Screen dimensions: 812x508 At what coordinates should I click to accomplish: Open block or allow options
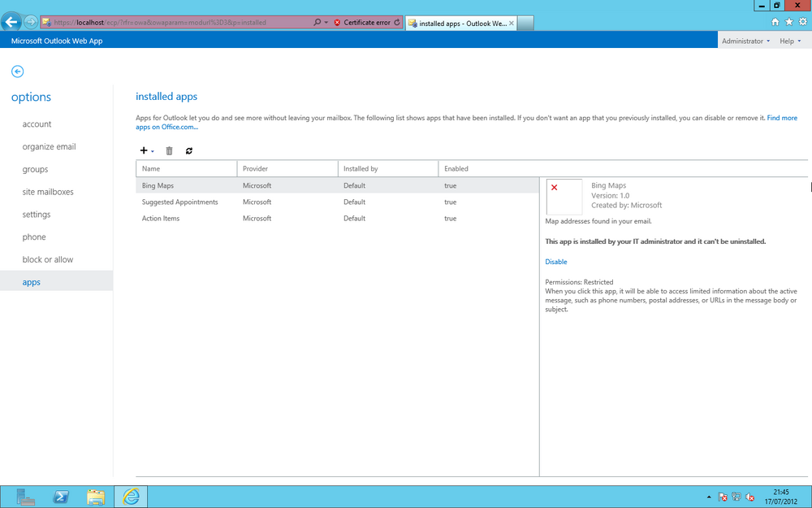pyautogui.click(x=48, y=260)
